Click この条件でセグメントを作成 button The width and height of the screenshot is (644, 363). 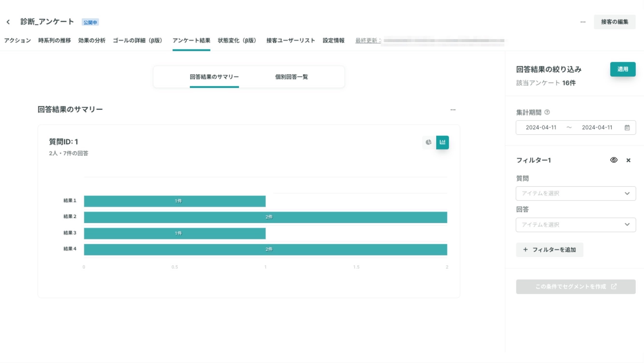(x=576, y=287)
